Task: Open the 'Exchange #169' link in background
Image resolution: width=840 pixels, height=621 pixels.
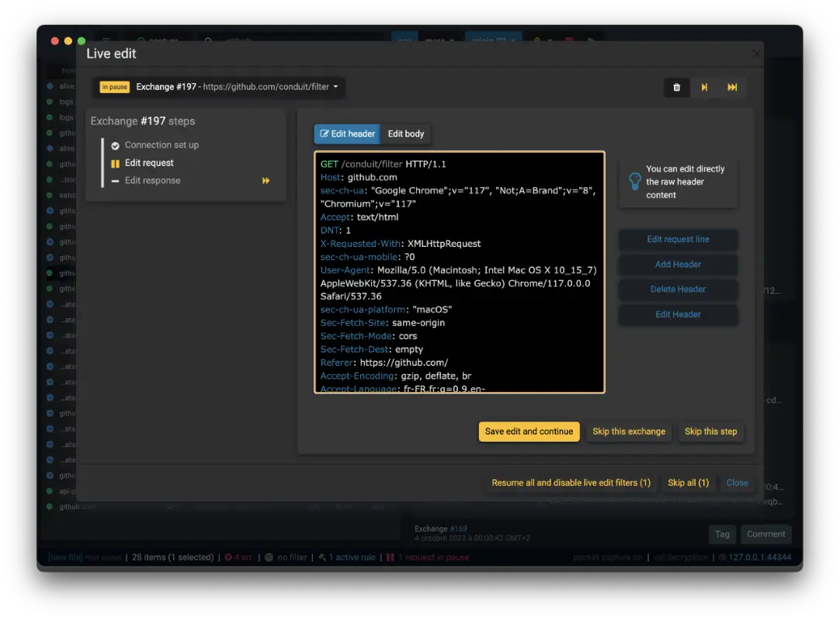Action: 458,529
